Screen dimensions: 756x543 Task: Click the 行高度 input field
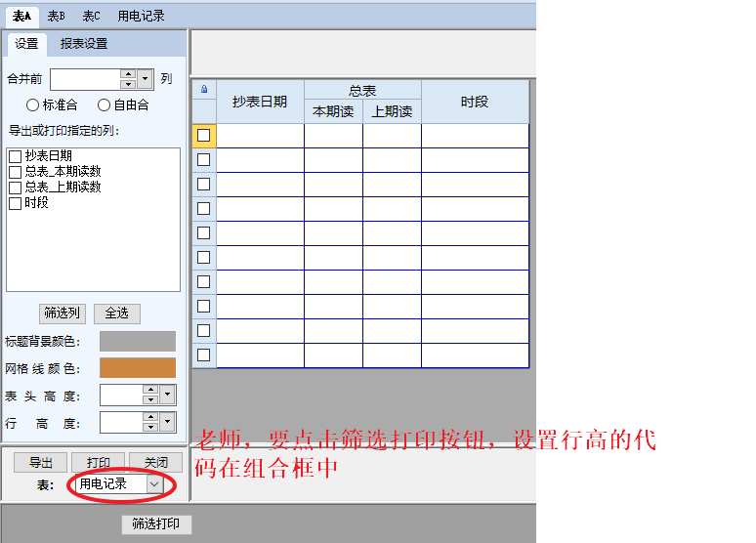tap(121, 423)
